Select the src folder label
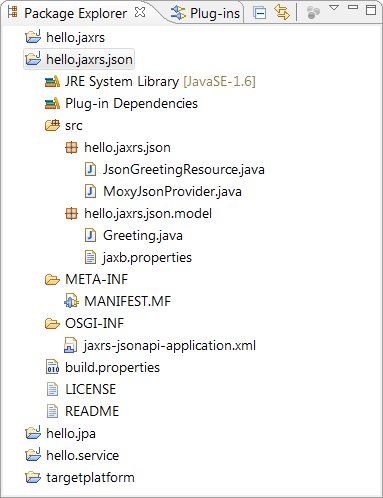 point(74,126)
